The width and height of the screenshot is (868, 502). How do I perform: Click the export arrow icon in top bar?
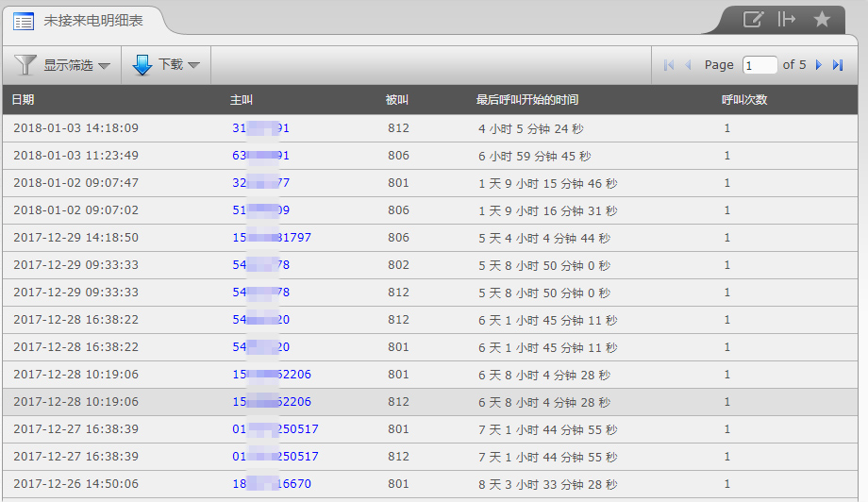click(787, 20)
